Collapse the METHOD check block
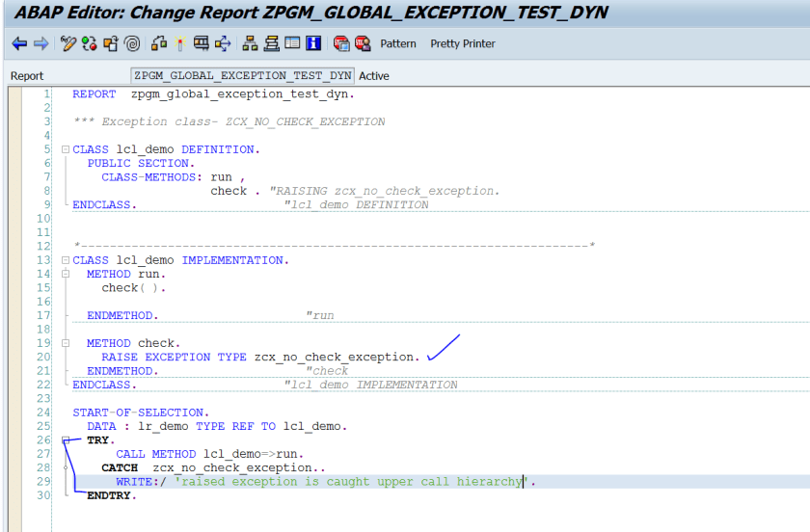Image resolution: width=810 pixels, height=532 pixels. click(66, 343)
